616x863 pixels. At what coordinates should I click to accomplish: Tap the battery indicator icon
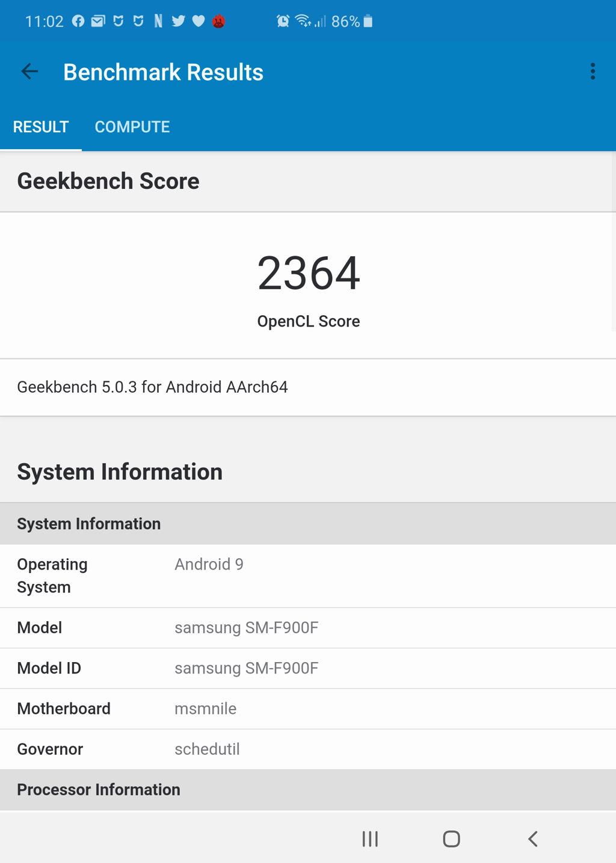(368, 21)
